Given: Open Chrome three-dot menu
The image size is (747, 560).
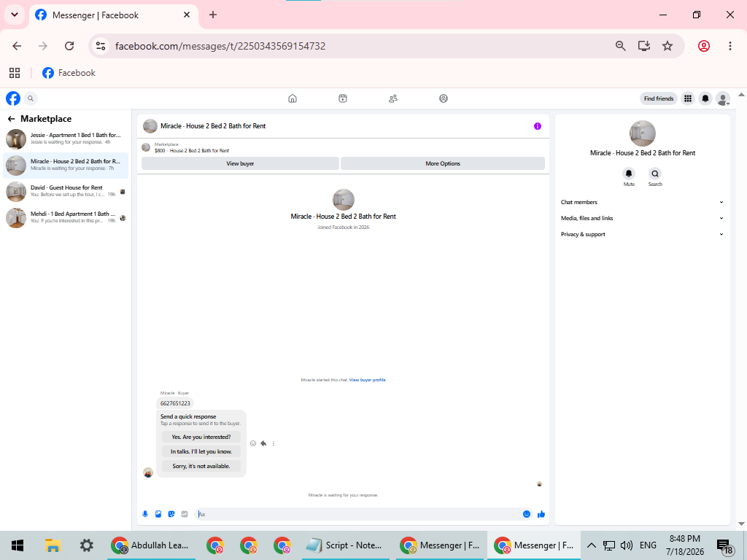Looking at the screenshot, I should coord(729,46).
